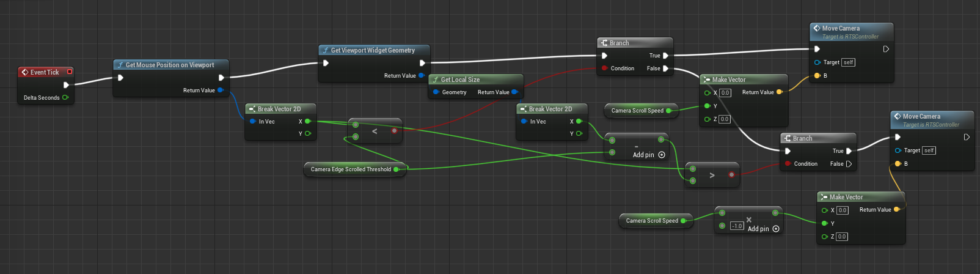
Task: Click the exec output pin of the lower Move Camera
Action: click(x=967, y=137)
